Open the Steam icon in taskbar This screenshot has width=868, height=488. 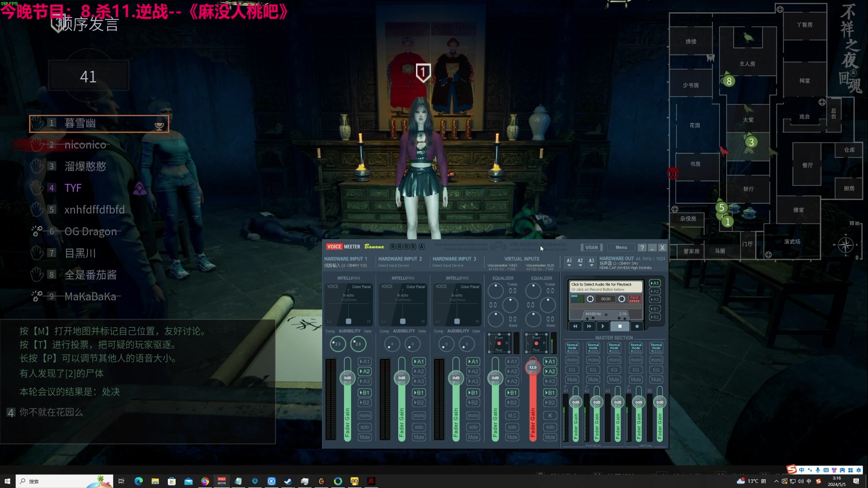coord(288,481)
